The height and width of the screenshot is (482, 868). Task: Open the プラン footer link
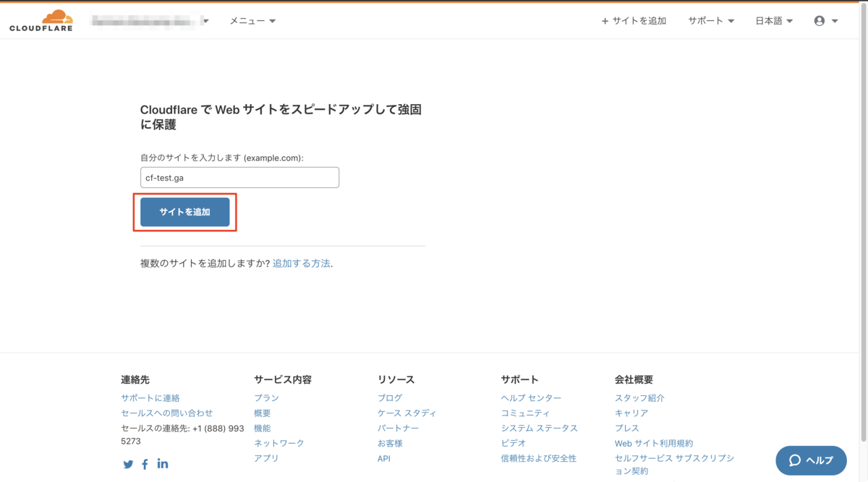click(266, 398)
